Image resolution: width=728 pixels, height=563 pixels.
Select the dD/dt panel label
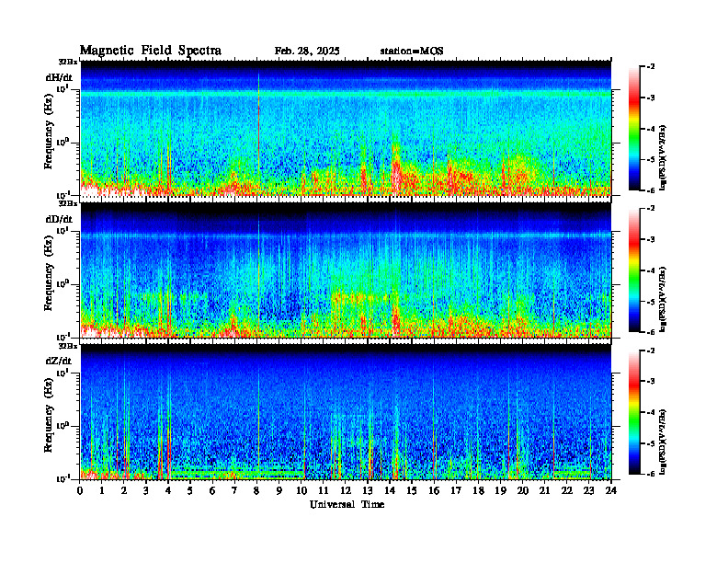(x=59, y=219)
